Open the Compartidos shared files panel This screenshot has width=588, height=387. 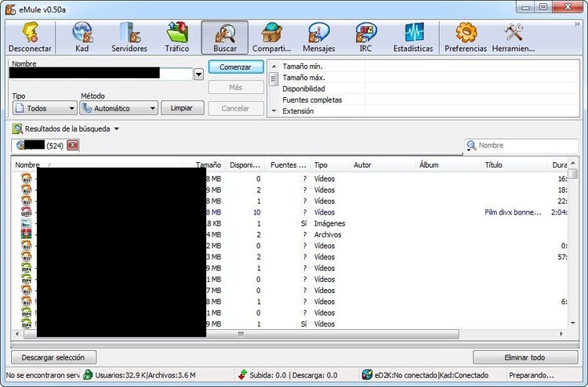[271, 38]
